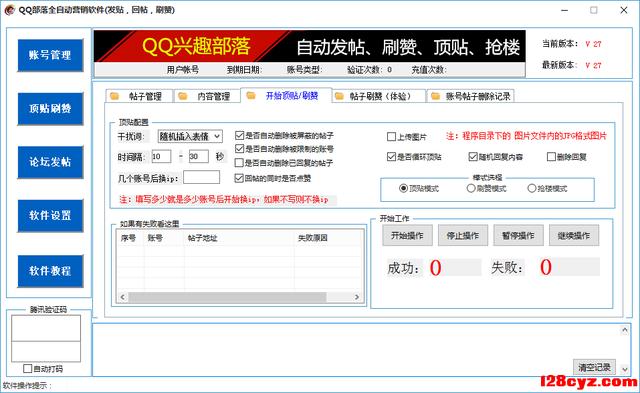
Task: Click the folder icon on 帖子管理 tab
Action: [x=114, y=96]
